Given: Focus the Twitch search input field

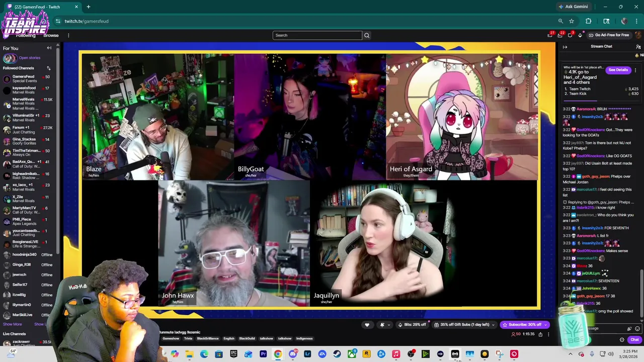Looking at the screenshot, I should 317,35.
